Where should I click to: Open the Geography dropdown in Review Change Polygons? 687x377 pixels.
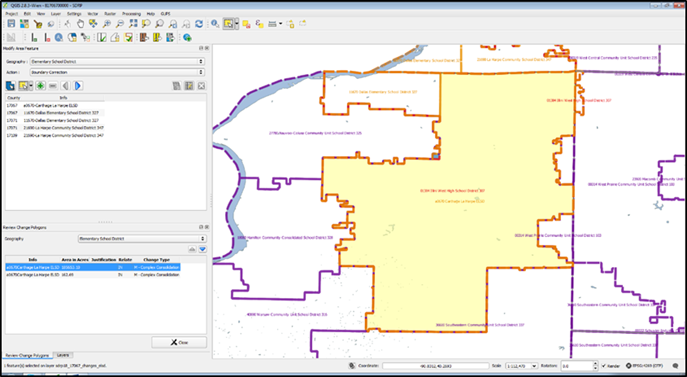tap(142, 239)
